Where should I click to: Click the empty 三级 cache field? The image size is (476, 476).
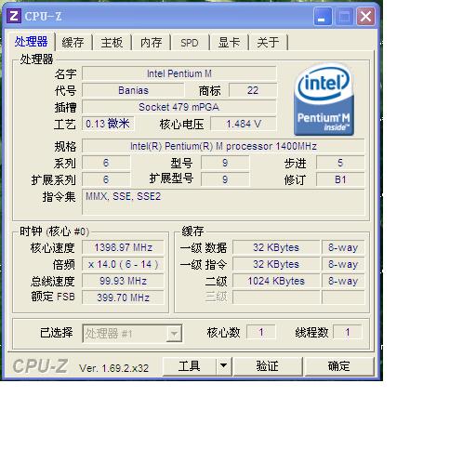point(276,297)
